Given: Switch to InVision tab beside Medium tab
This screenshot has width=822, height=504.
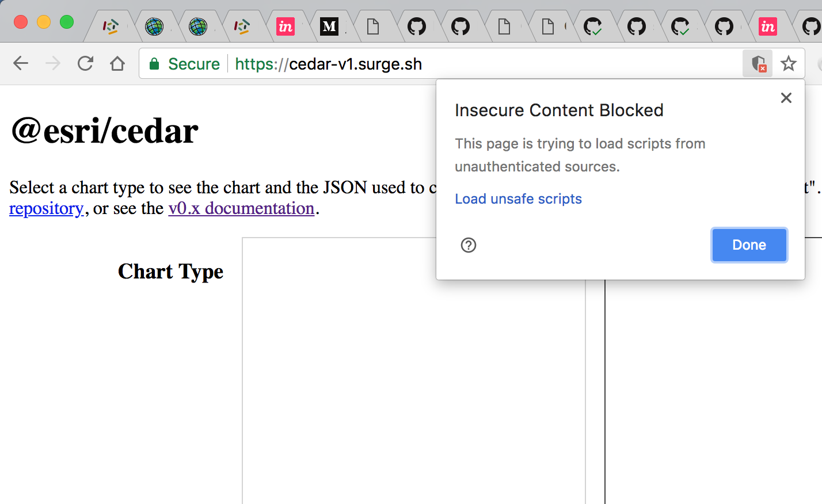Looking at the screenshot, I should pos(286,26).
